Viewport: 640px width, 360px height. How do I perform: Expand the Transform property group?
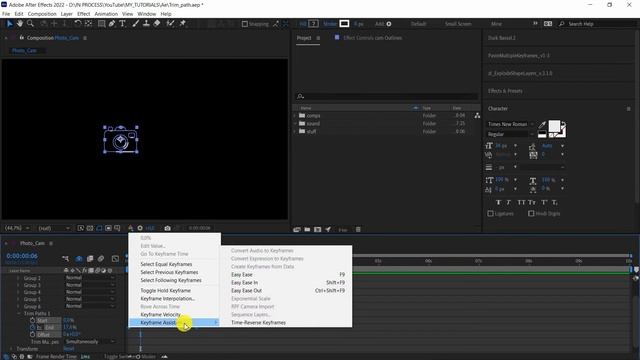click(11, 349)
